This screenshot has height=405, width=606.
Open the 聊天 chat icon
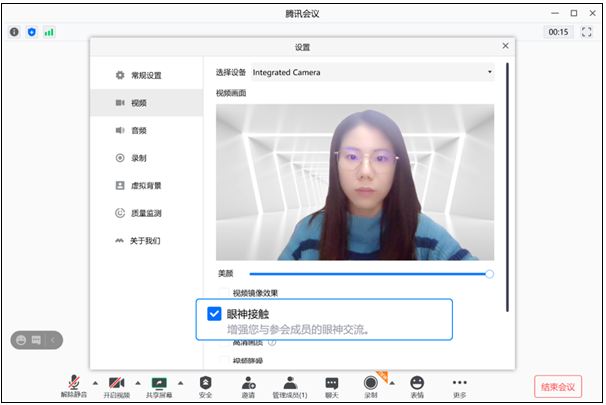tap(332, 383)
